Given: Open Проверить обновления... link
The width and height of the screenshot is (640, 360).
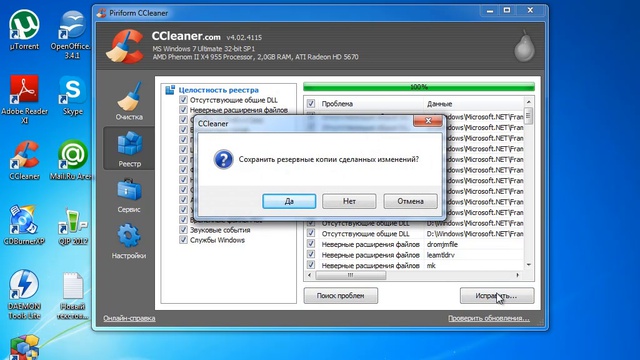Looking at the screenshot, I should pos(489,318).
